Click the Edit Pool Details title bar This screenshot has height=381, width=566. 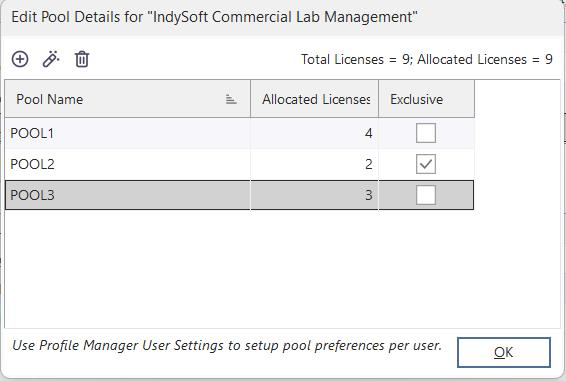(283, 17)
